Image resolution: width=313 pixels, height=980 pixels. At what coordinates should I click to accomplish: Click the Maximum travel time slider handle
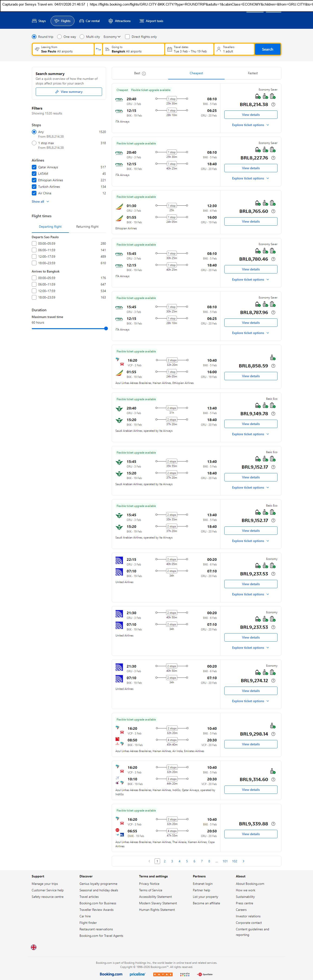tap(106, 328)
